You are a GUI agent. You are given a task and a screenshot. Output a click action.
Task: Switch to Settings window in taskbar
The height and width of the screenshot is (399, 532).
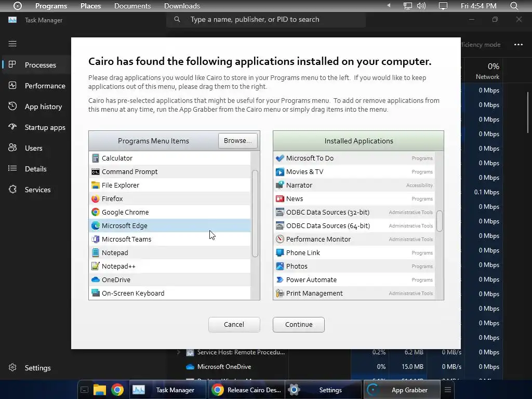pyautogui.click(x=324, y=390)
